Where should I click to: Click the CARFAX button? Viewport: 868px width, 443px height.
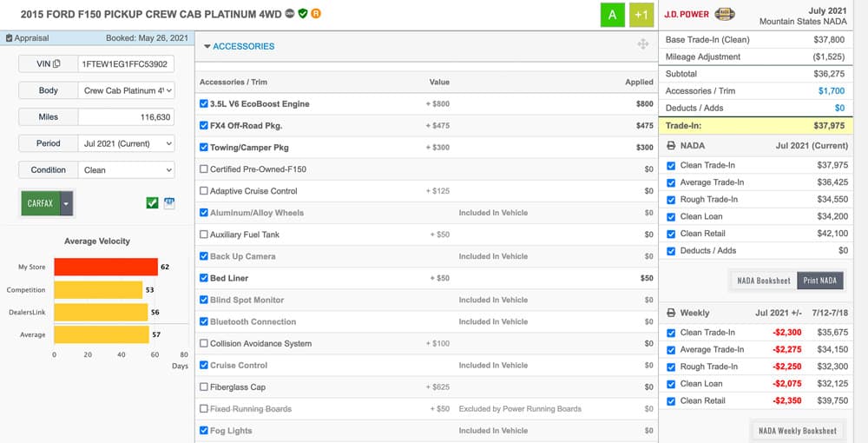(41, 203)
